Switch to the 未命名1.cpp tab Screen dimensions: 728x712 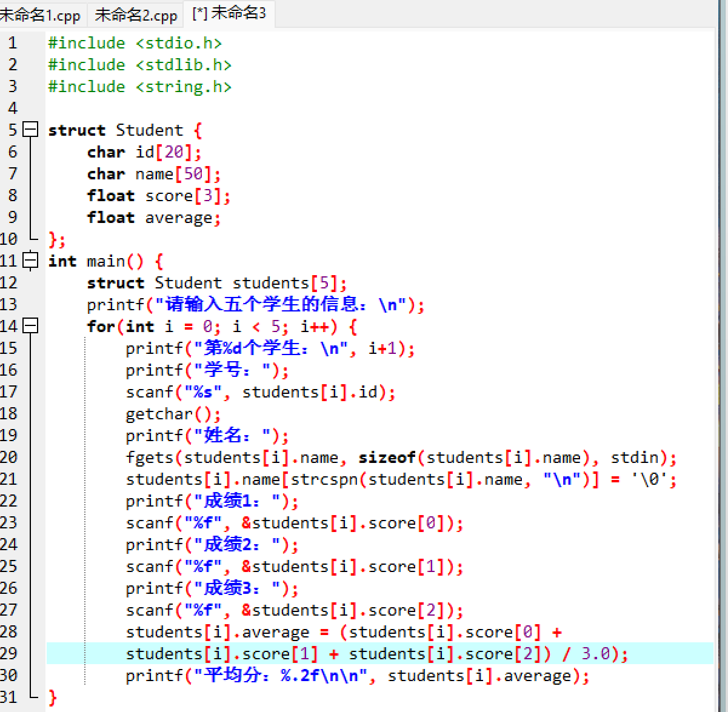tap(41, 15)
